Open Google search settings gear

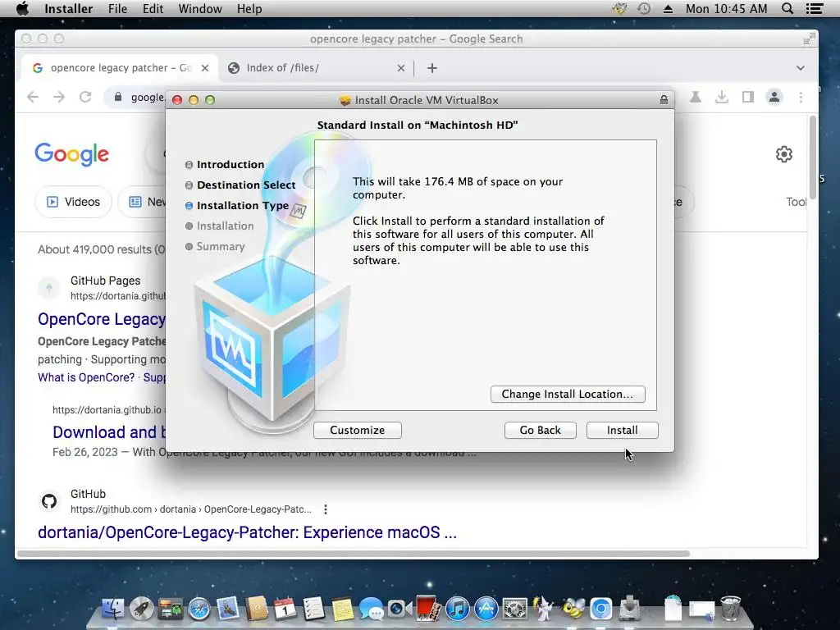[783, 154]
